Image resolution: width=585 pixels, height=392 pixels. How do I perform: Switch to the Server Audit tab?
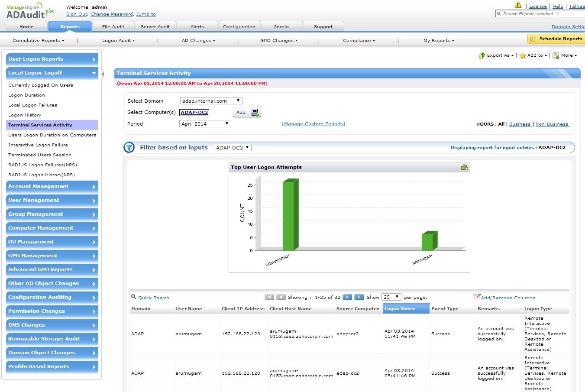(155, 26)
